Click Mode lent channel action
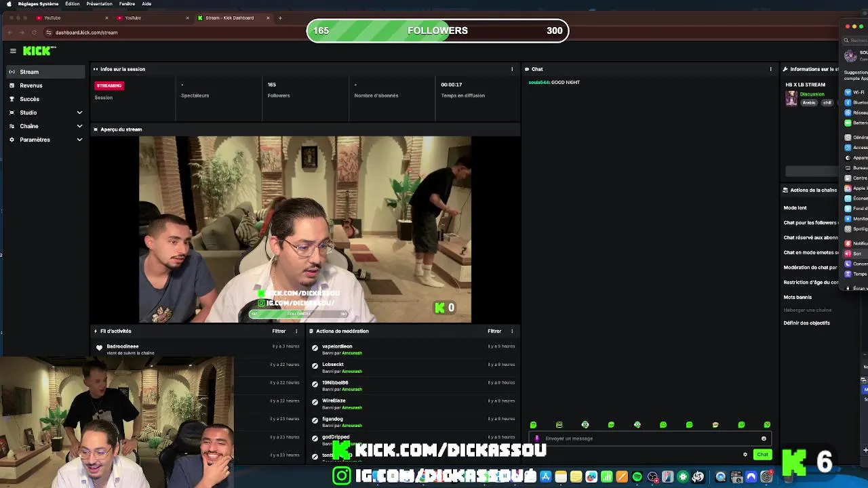The width and height of the screenshot is (868, 488). (x=795, y=208)
